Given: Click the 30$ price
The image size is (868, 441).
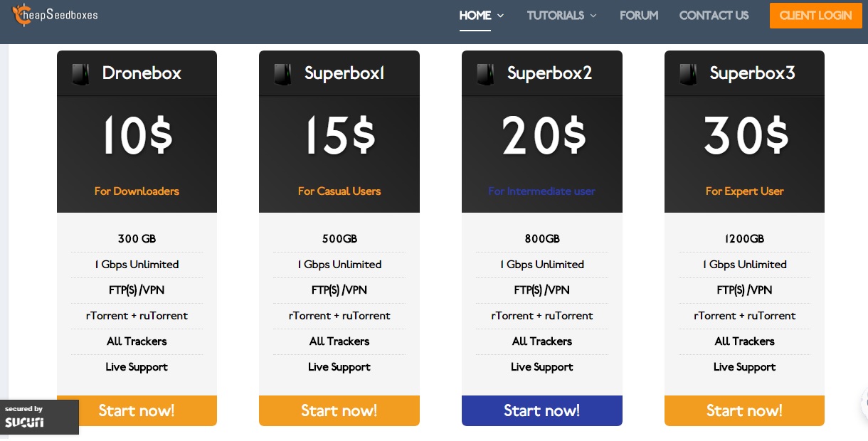Looking at the screenshot, I should 746,136.
